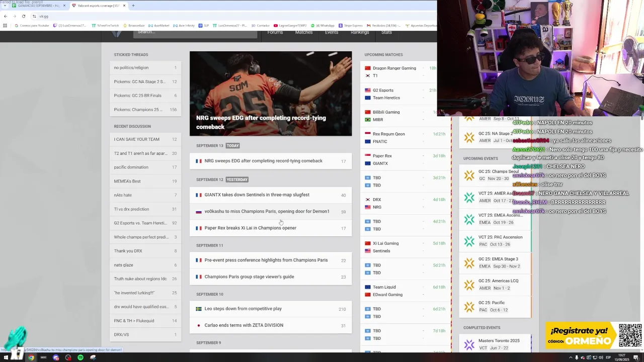Screen dimensions: 644x362
Task: Open Carlao ends terms with ZETA DIVISION
Action: pyautogui.click(x=271, y=325)
